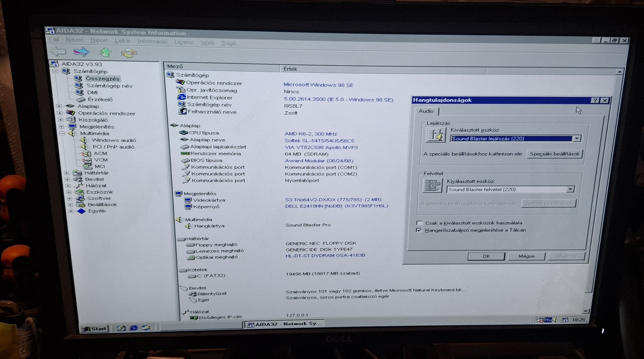Select Windows audió in the tree
This screenshot has height=359, width=644.
(x=114, y=140)
